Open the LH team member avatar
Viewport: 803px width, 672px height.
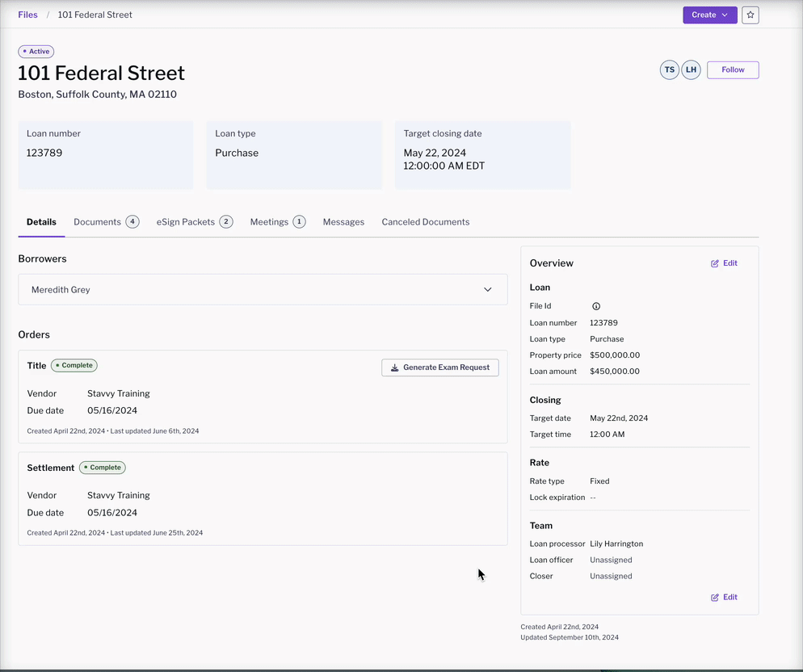691,69
